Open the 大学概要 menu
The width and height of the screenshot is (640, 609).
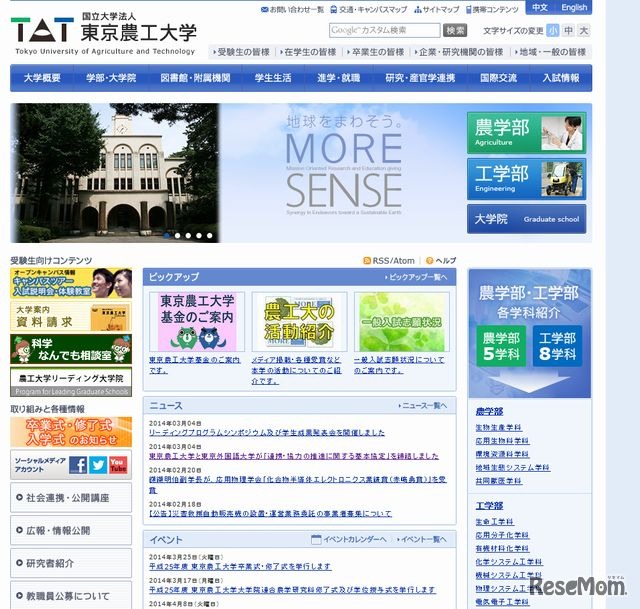click(x=42, y=78)
